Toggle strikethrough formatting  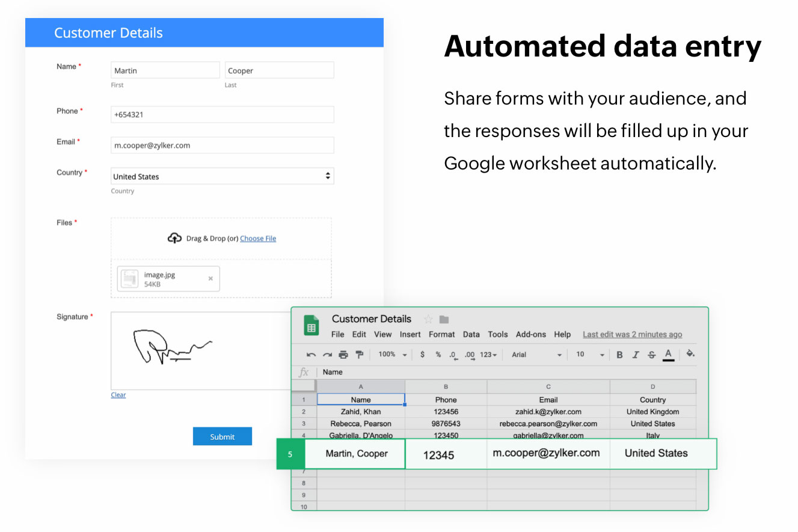click(x=650, y=354)
